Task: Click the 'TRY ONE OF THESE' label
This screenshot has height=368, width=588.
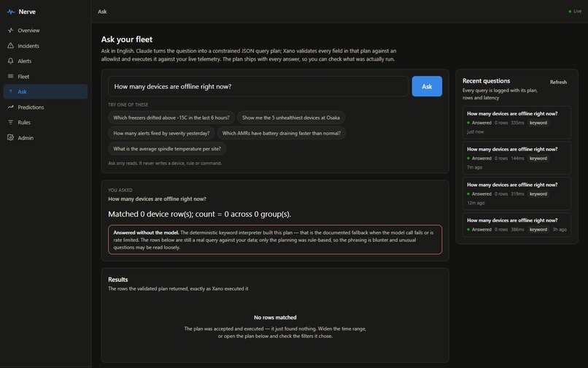Action: [128, 104]
